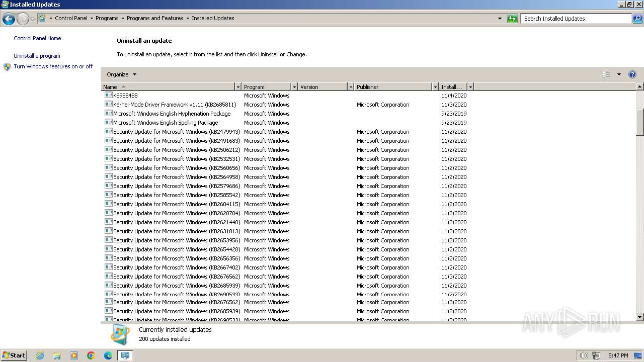The height and width of the screenshot is (362, 644).
Task: Open Programs breadcrumb
Action: pos(107,18)
